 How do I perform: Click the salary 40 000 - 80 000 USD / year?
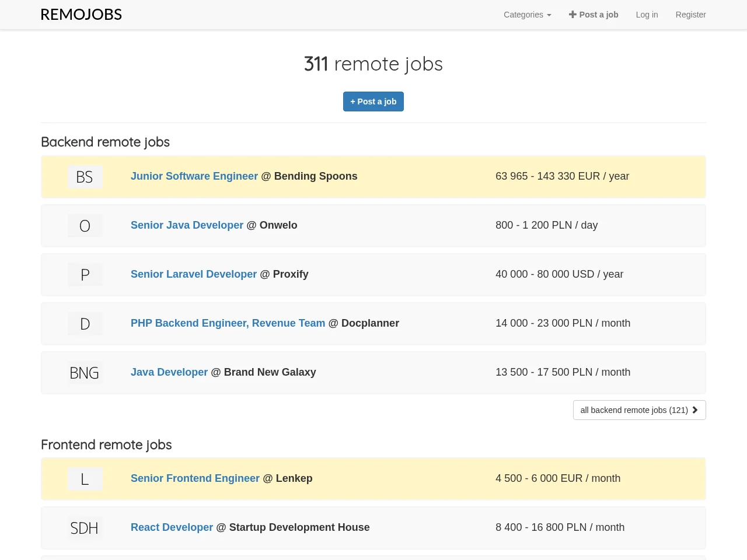pyautogui.click(x=559, y=274)
